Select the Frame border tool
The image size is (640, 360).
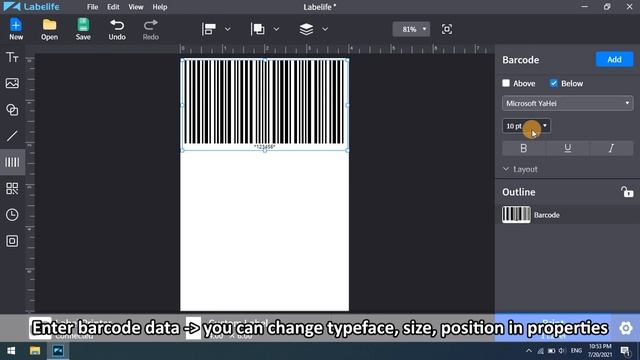point(12,241)
